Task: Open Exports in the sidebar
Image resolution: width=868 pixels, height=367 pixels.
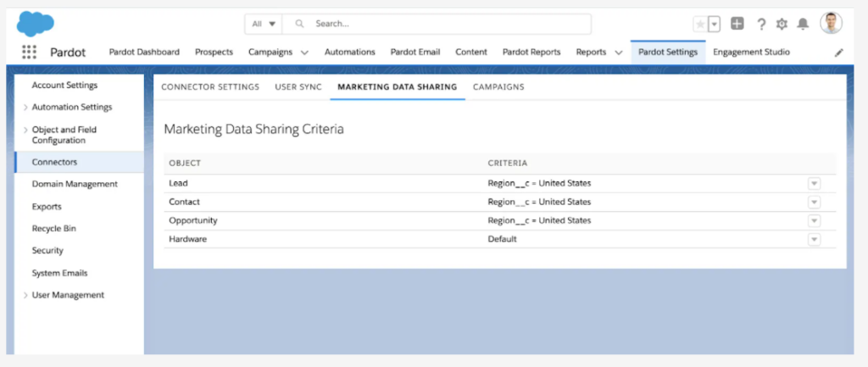Action: coord(47,207)
